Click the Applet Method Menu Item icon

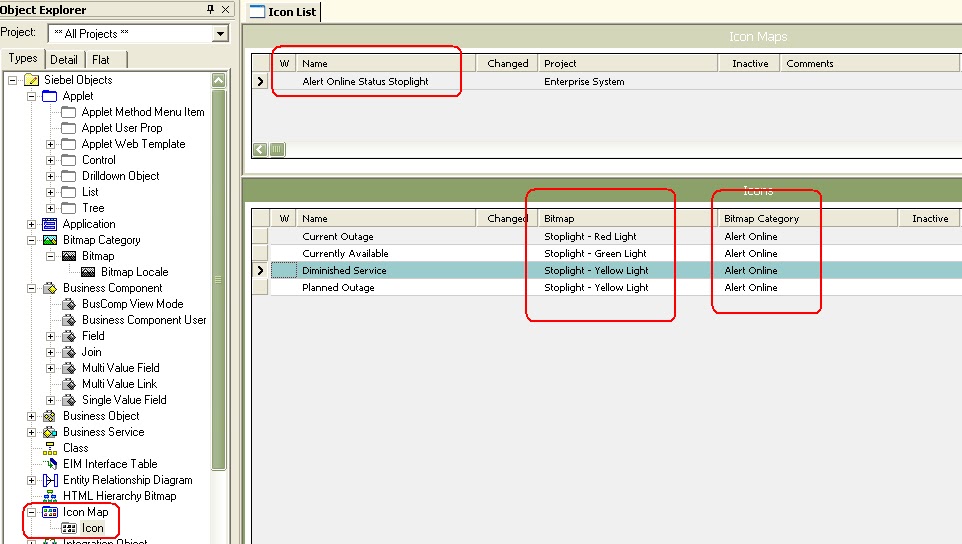pos(69,112)
